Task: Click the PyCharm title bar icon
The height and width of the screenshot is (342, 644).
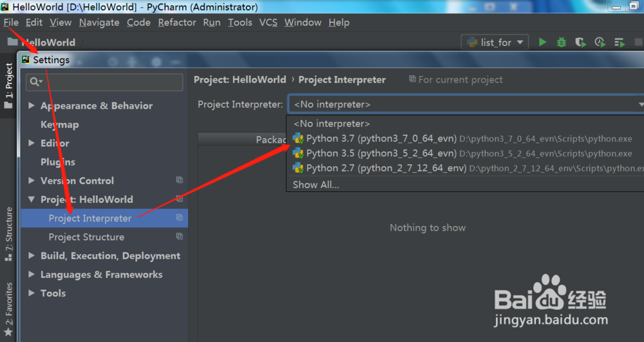Action: 5,6
